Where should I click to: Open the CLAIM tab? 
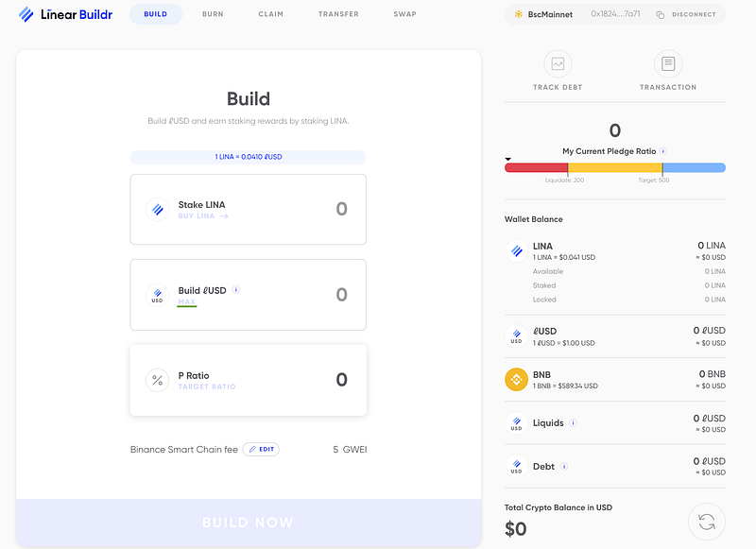[x=271, y=14]
